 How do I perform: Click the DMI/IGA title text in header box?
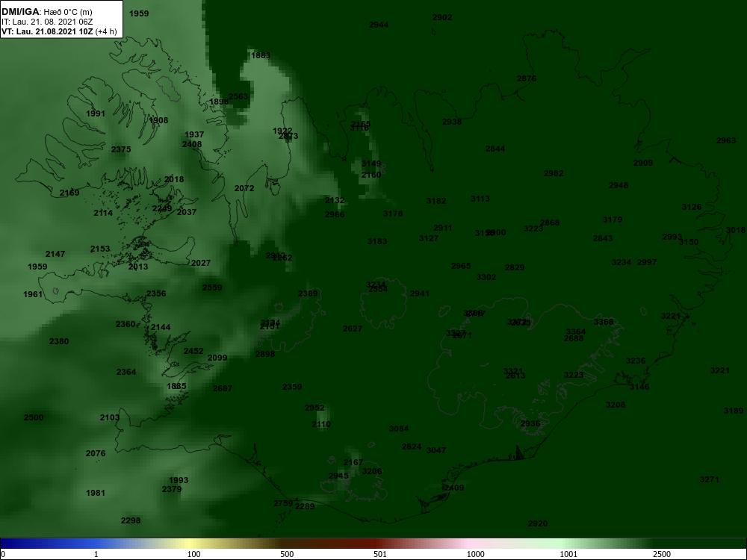coord(20,12)
